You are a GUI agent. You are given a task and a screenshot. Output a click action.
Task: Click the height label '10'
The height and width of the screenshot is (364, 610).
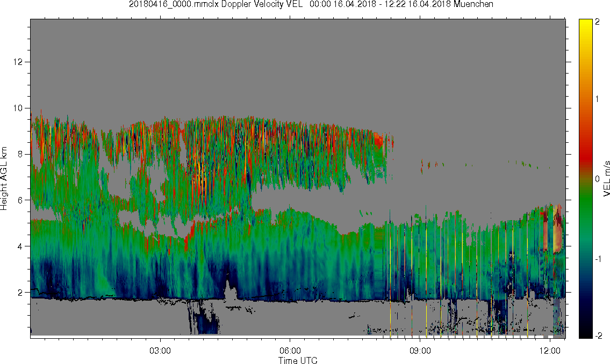(x=18, y=108)
